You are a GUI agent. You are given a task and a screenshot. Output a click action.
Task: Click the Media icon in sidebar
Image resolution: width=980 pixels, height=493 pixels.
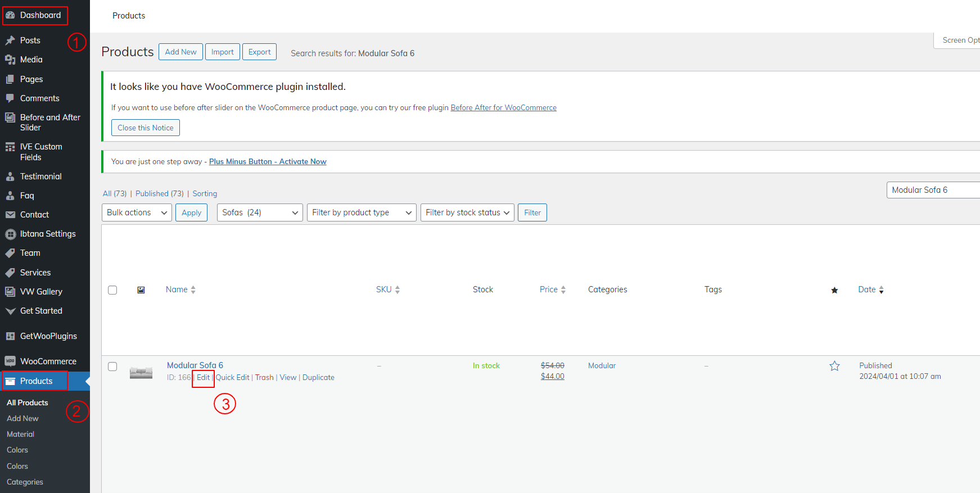pos(10,60)
